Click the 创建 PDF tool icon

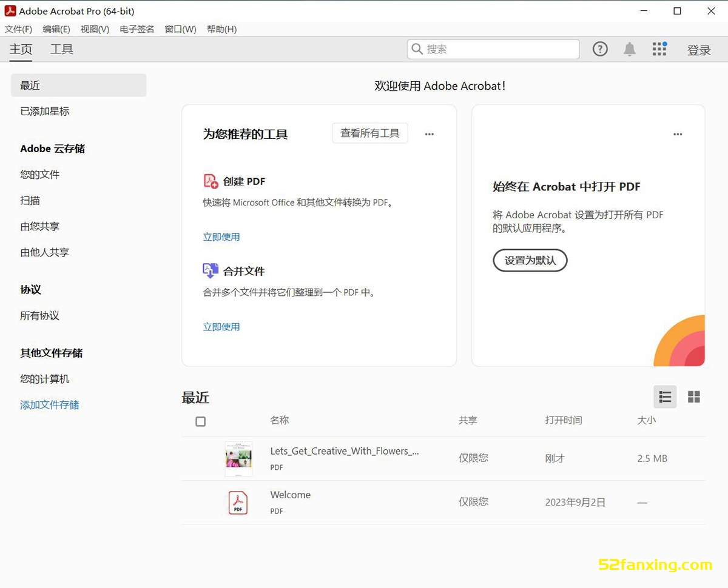click(211, 181)
